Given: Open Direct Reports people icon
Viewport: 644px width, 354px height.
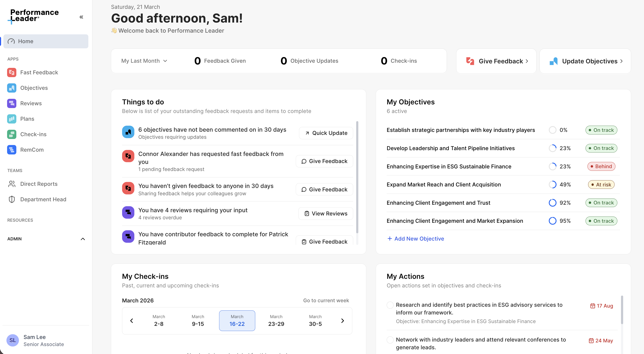Looking at the screenshot, I should (12, 184).
